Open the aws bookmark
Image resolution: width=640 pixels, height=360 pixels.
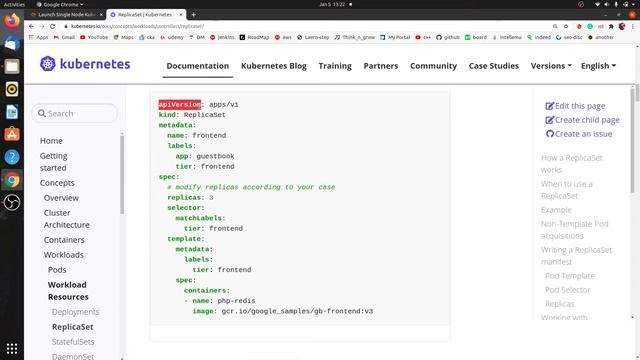tap(283, 37)
